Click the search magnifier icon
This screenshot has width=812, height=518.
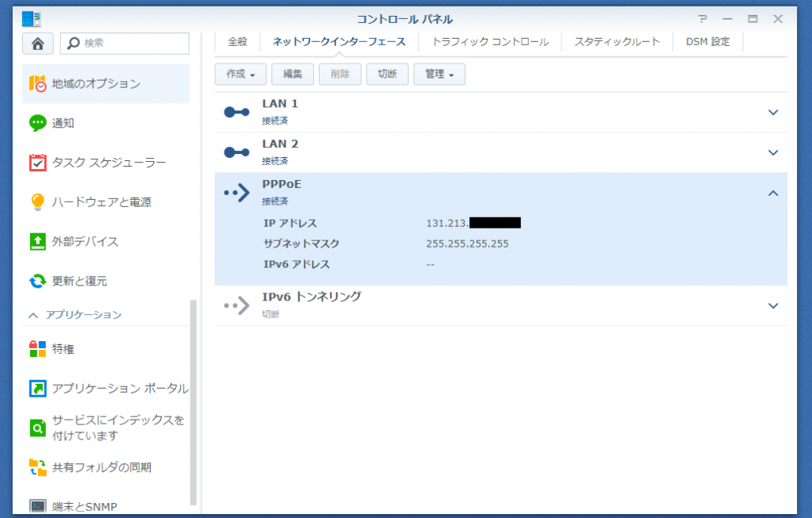pos(74,43)
